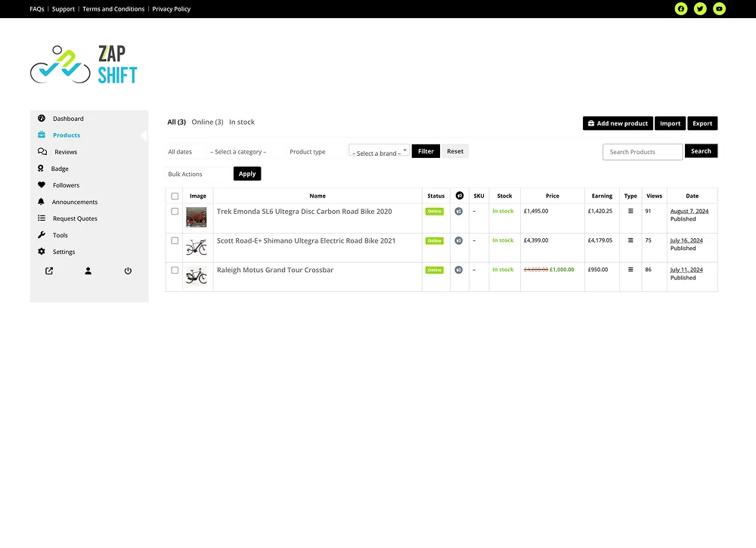Open Announcements via the bell icon
The width and height of the screenshot is (756, 548).
tap(42, 202)
